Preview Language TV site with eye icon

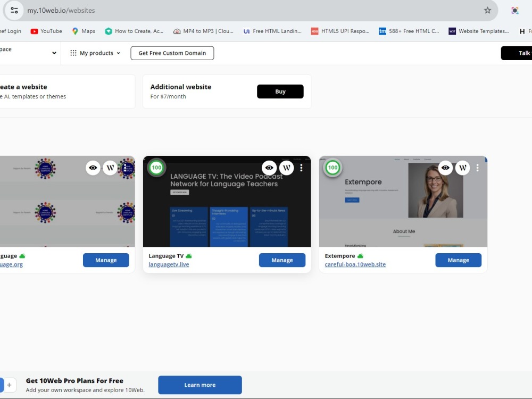pos(269,168)
